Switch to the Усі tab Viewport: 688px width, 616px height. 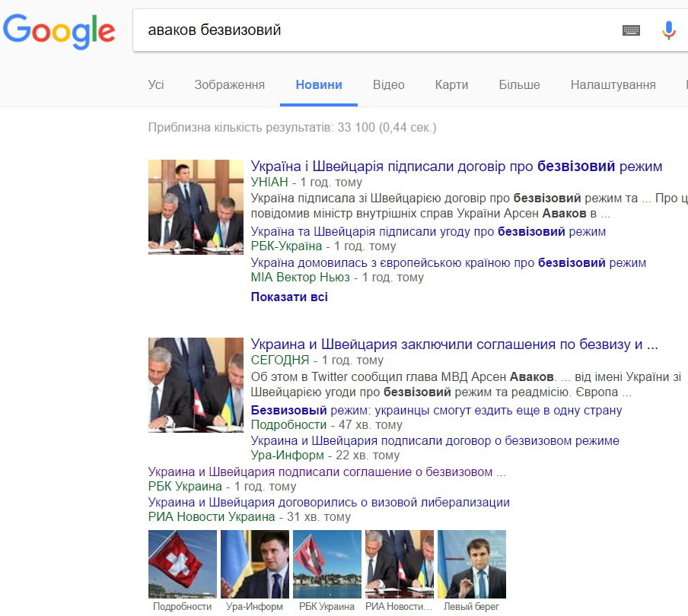156,84
